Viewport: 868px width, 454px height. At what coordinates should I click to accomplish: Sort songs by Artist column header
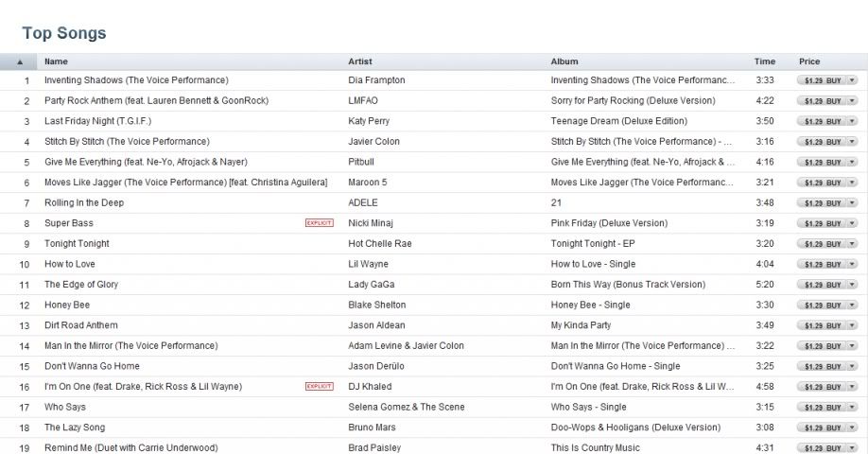[x=360, y=61]
